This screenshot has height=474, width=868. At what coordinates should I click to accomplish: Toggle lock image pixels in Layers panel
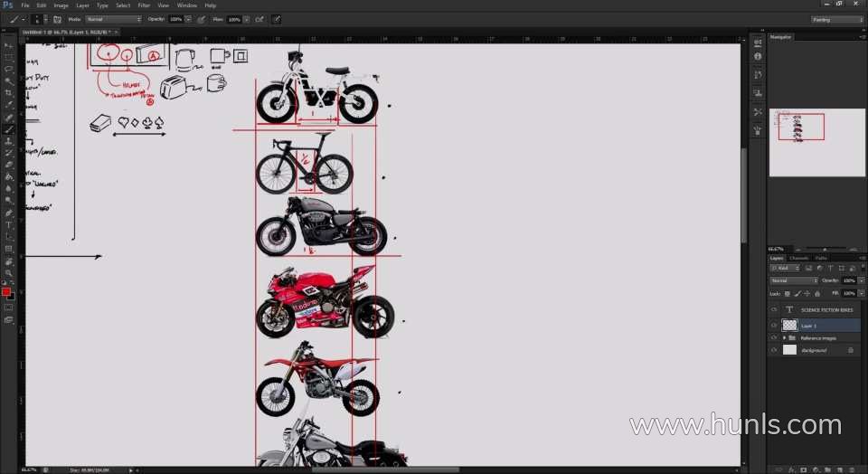coord(797,293)
